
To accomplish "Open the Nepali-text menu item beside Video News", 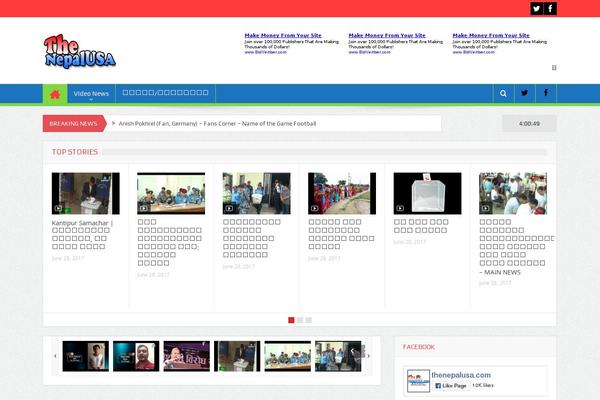I will 165,93.
